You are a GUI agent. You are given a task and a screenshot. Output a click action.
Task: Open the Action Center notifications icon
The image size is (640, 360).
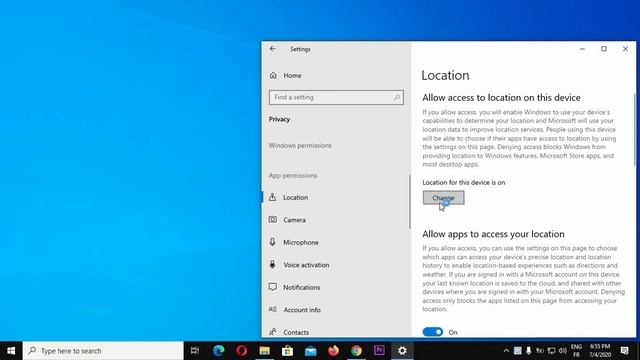(625, 351)
